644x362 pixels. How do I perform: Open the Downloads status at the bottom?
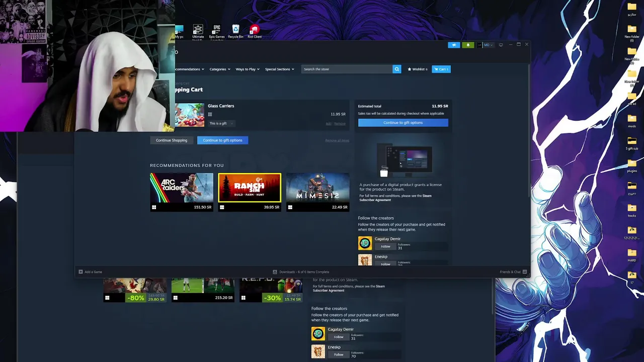coord(301,272)
